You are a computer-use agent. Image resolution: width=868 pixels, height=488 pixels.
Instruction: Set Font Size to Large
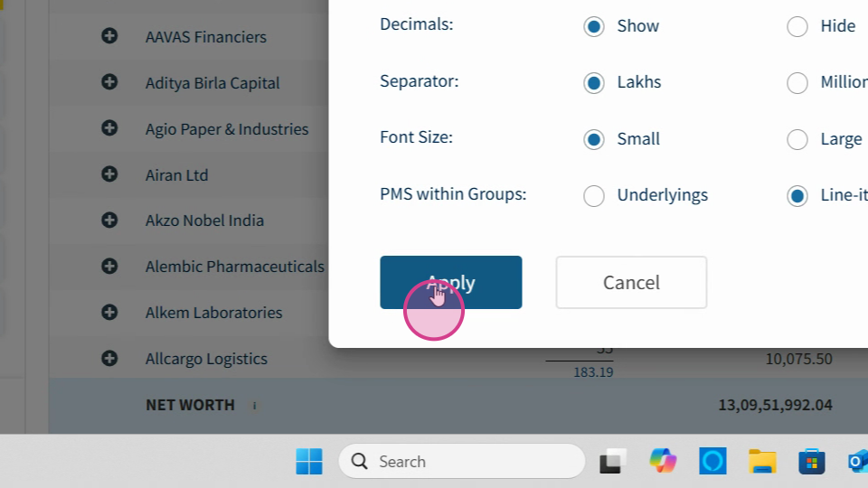797,139
